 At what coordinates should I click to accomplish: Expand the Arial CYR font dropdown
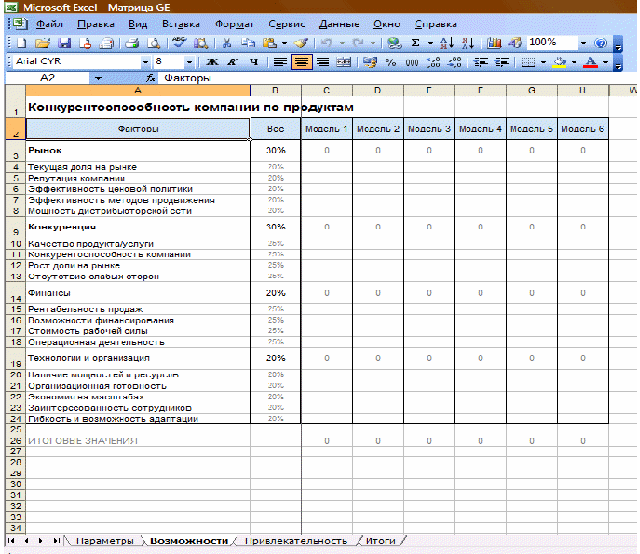tap(146, 62)
